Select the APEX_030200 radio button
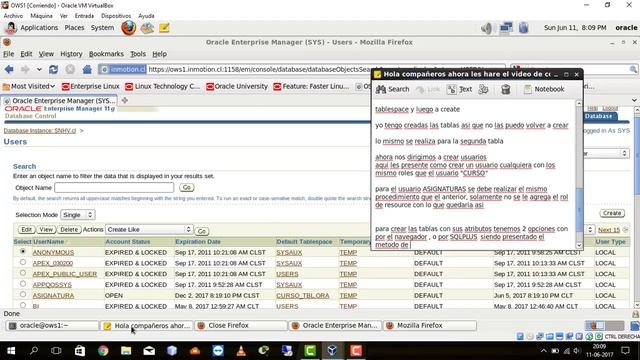 23,262
